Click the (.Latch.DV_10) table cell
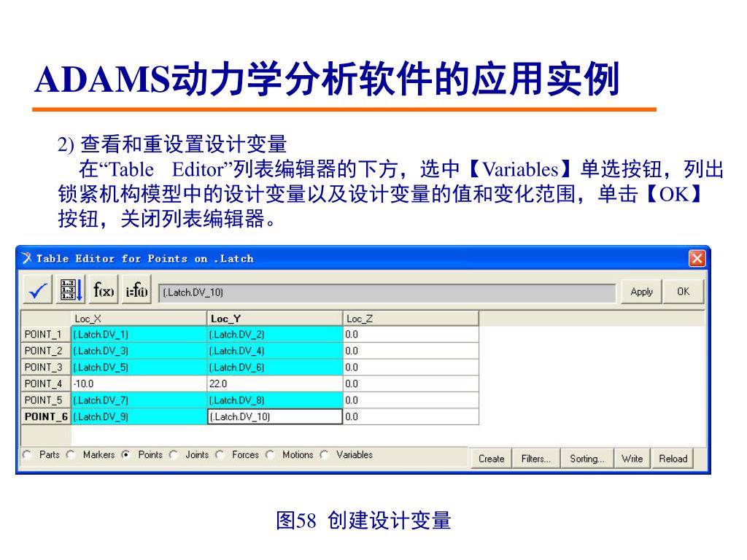Image resolution: width=747 pixels, height=560 pixels. point(275,416)
